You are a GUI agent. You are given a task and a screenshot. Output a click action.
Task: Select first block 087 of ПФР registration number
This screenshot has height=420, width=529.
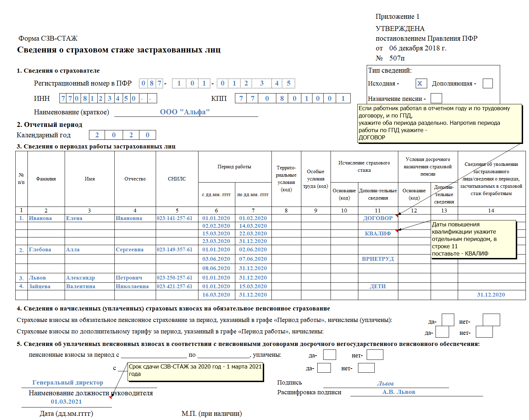151,83
